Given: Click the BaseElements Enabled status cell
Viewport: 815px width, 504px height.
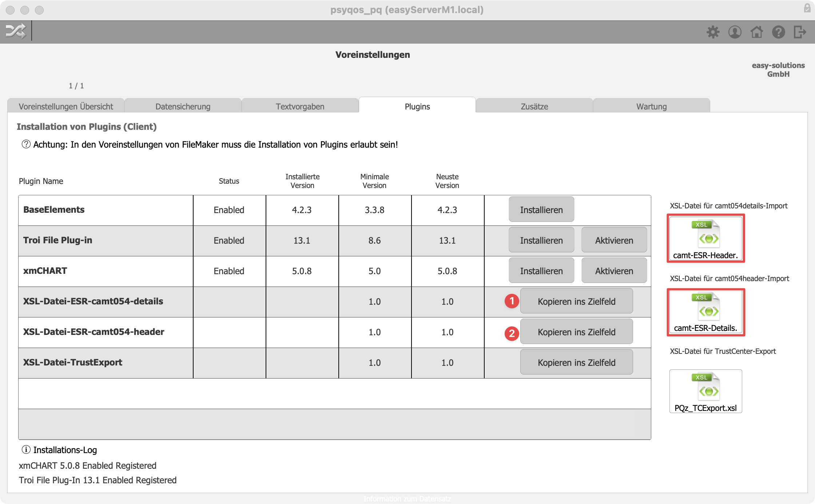Looking at the screenshot, I should [x=229, y=210].
